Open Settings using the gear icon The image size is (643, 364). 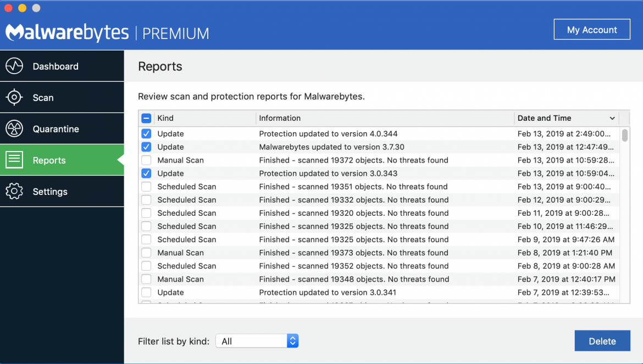pyautogui.click(x=14, y=191)
